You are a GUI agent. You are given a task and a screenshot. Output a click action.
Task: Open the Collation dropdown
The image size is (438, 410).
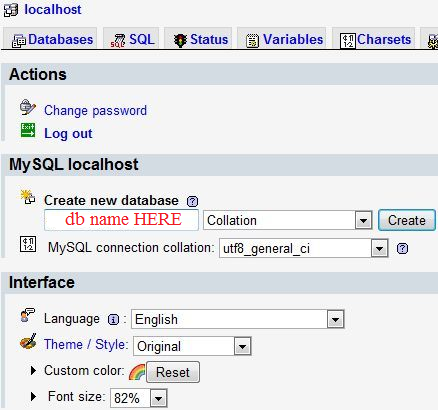click(x=288, y=220)
